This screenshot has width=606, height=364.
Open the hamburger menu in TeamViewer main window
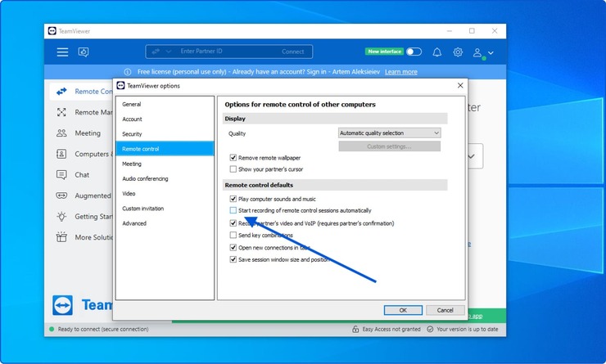click(x=62, y=52)
